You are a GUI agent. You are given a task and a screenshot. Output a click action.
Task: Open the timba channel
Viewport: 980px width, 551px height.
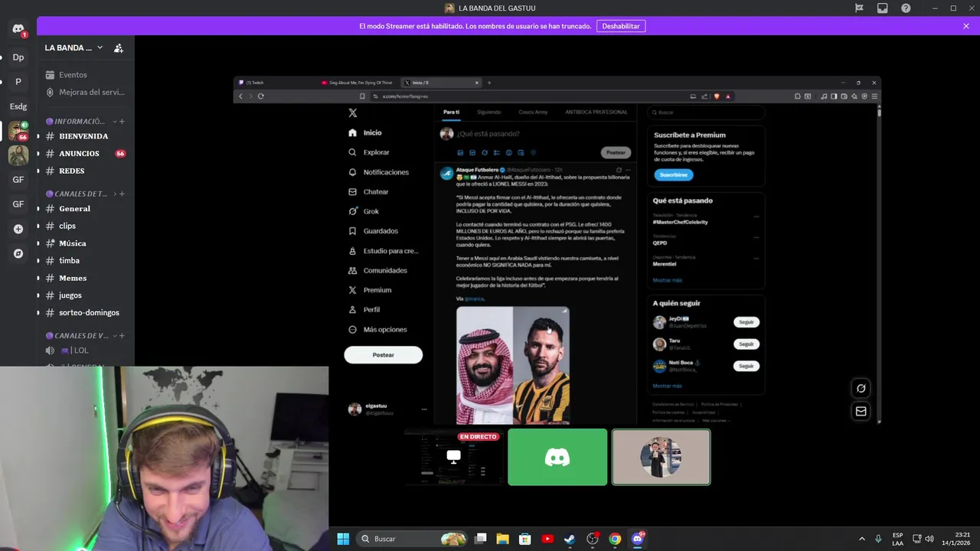click(x=85, y=260)
